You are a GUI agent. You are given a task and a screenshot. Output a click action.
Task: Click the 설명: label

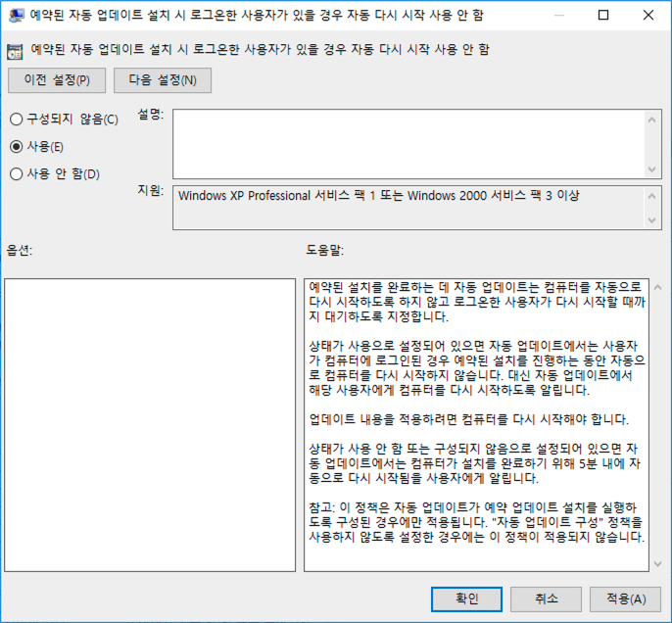coord(151,115)
